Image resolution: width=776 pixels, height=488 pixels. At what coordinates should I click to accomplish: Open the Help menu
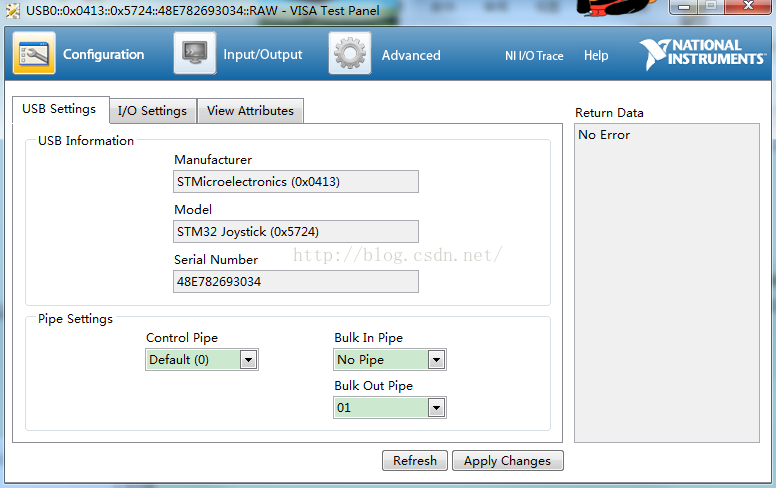(x=596, y=55)
